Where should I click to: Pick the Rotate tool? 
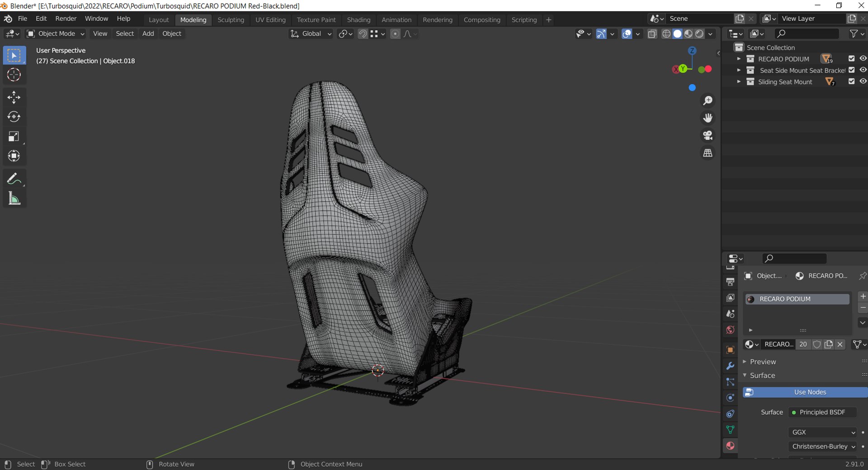pos(14,117)
